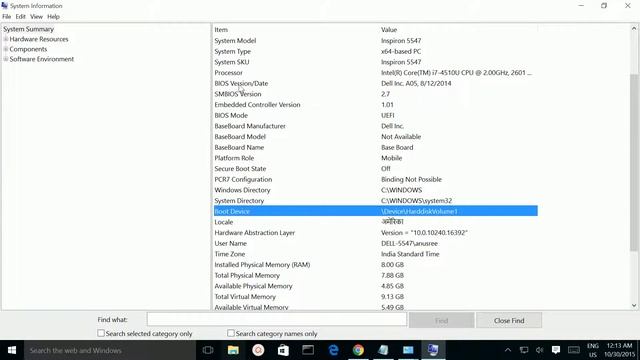This screenshot has width=640, height=360.
Task: Select the Locale row
Action: coord(376,222)
